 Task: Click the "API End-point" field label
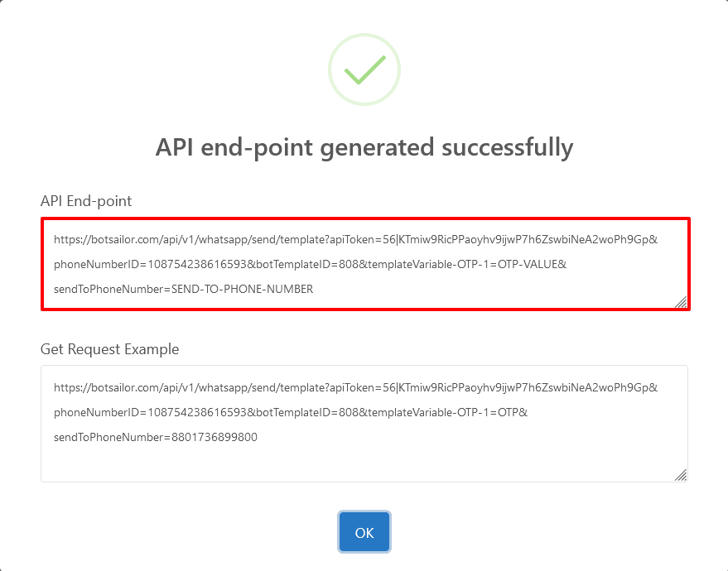pos(86,201)
